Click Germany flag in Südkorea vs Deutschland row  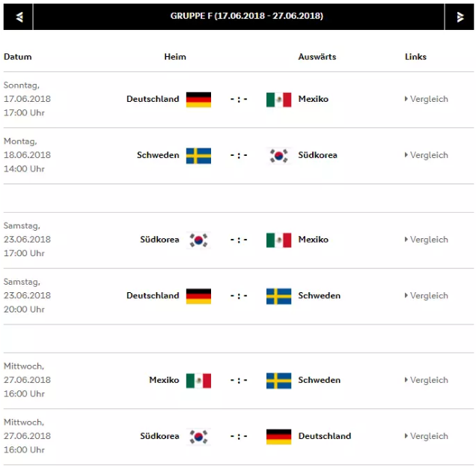tap(278, 437)
